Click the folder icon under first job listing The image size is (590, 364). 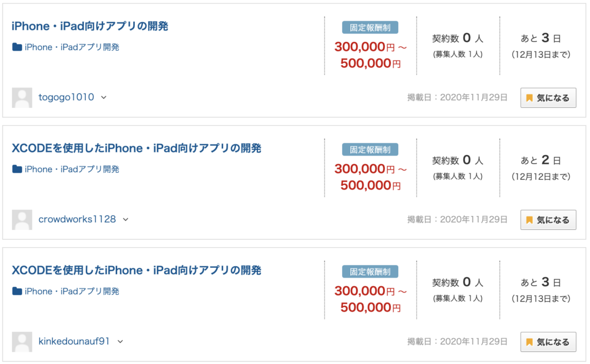click(17, 47)
